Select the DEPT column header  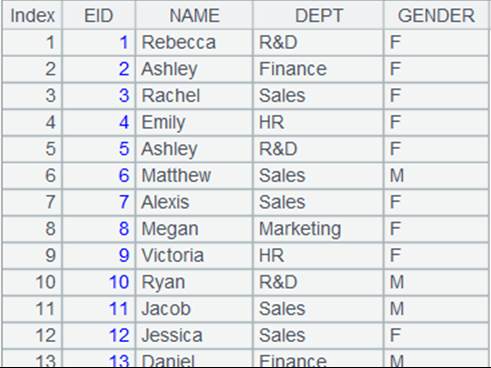click(318, 15)
